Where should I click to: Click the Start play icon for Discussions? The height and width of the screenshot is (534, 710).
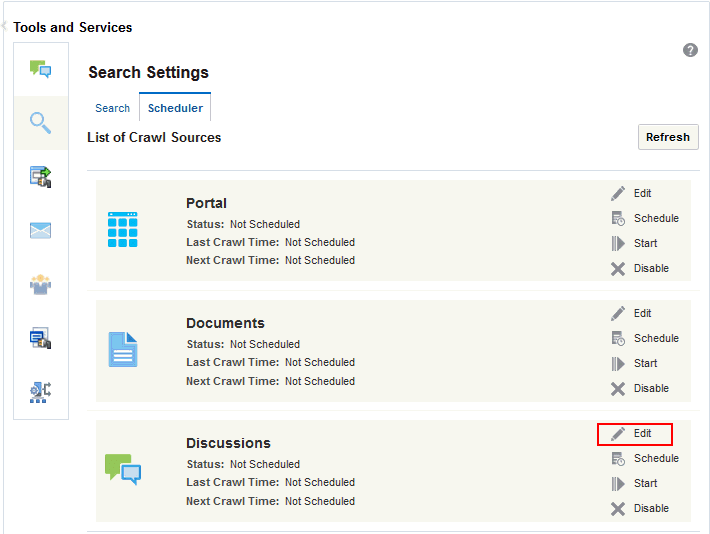[618, 483]
